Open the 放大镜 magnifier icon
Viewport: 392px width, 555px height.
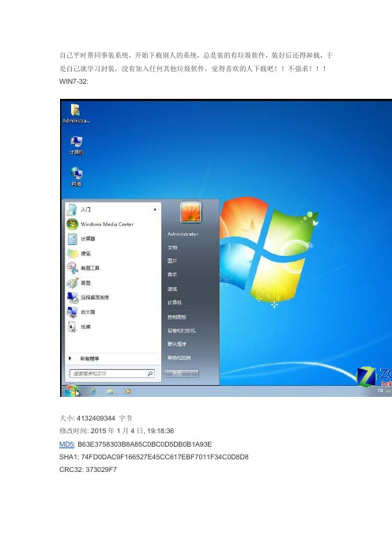click(72, 311)
